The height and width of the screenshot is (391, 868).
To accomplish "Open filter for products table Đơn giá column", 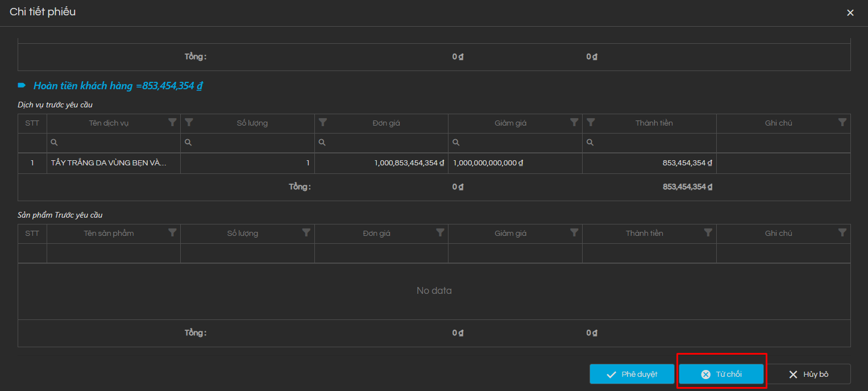I will click(440, 232).
